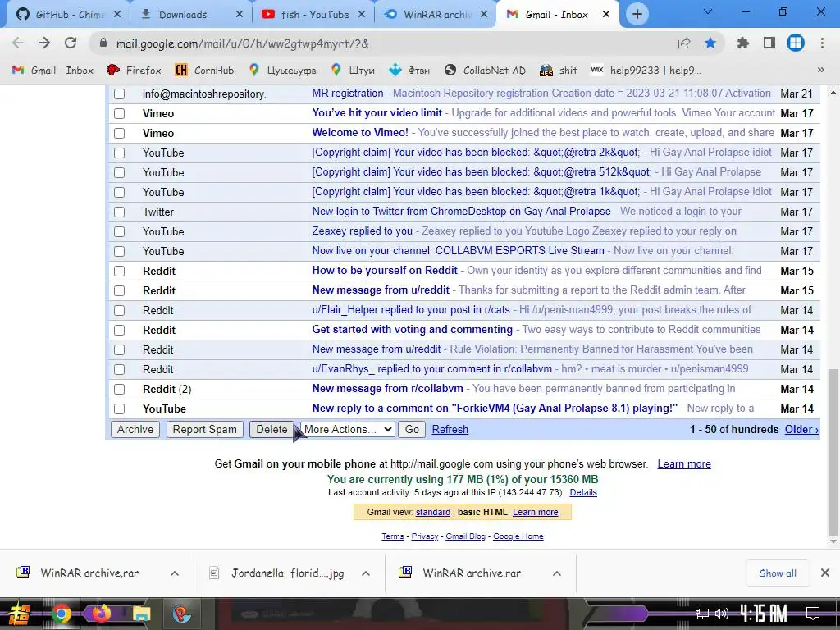Viewport: 840px width, 630px height.
Task: Select the info@macintoshrepository email checkbox
Action: coord(120,94)
